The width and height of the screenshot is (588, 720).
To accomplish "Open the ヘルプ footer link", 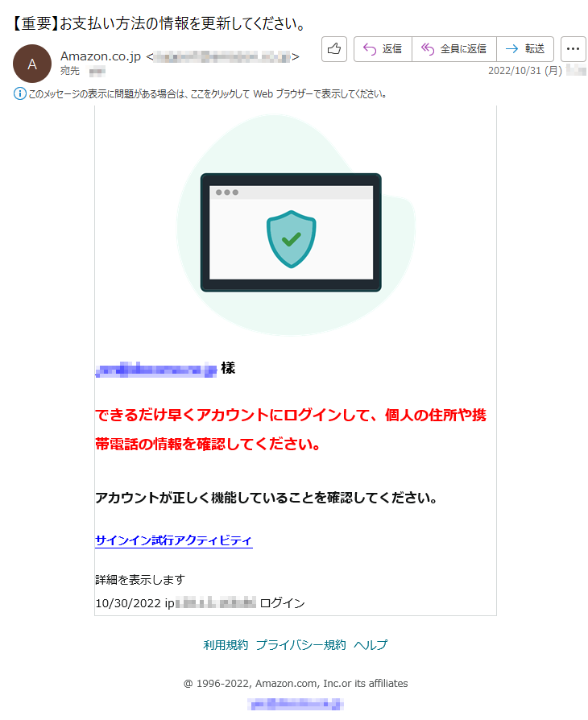I will click(x=371, y=645).
